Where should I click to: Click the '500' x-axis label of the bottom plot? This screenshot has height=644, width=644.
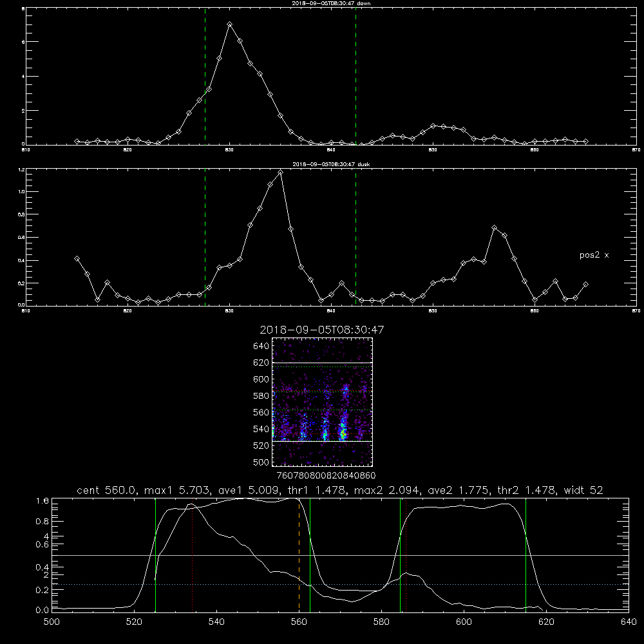[52, 622]
